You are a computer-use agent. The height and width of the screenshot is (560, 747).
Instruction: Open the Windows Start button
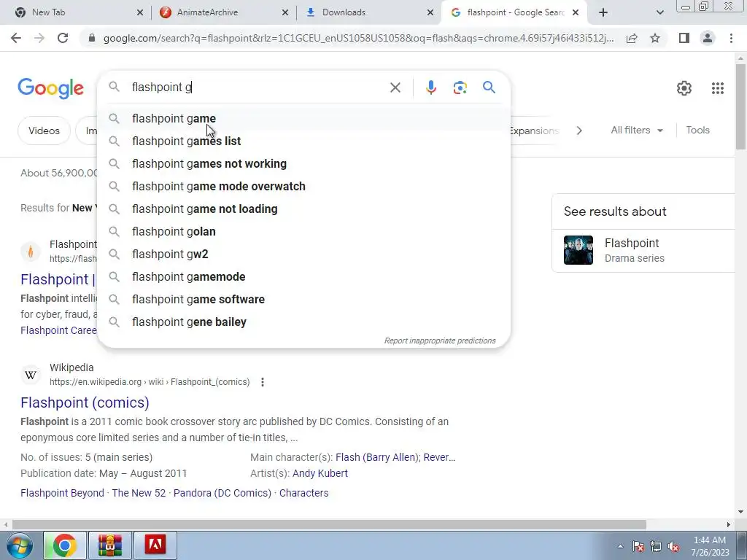(x=20, y=545)
